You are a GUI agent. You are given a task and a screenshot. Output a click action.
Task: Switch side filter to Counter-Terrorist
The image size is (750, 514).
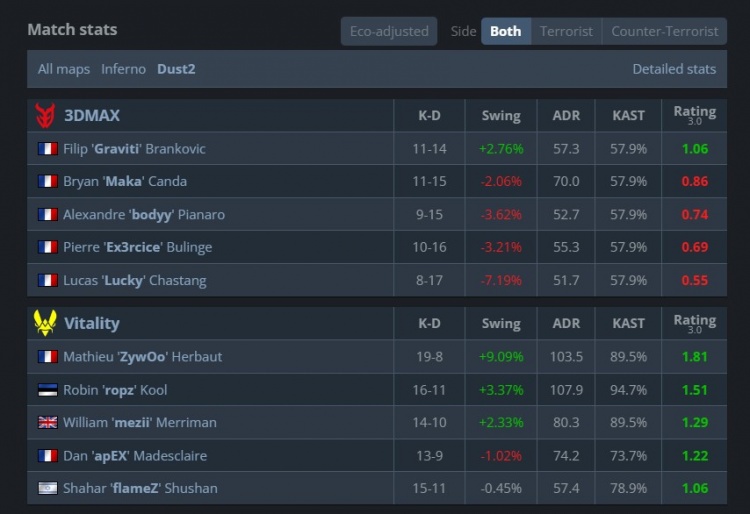[x=664, y=31]
